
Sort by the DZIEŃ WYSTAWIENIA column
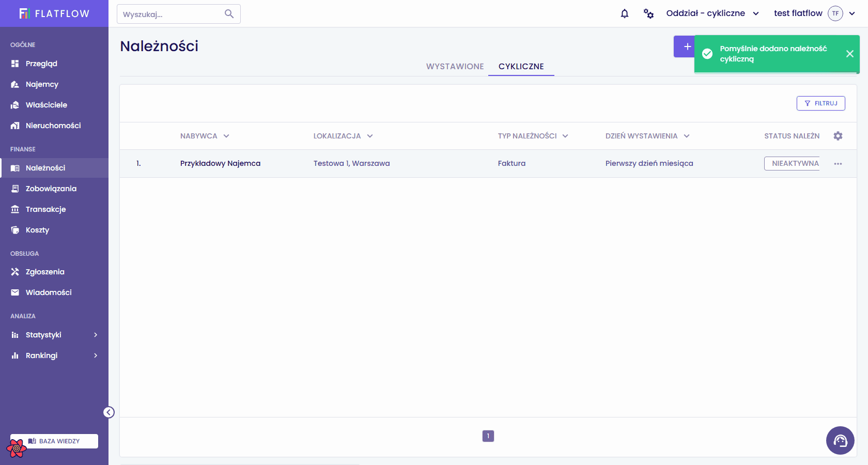647,136
